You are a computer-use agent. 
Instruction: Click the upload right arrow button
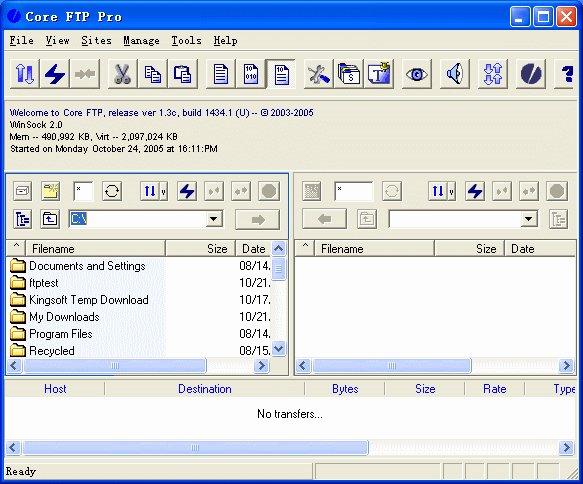click(x=258, y=219)
